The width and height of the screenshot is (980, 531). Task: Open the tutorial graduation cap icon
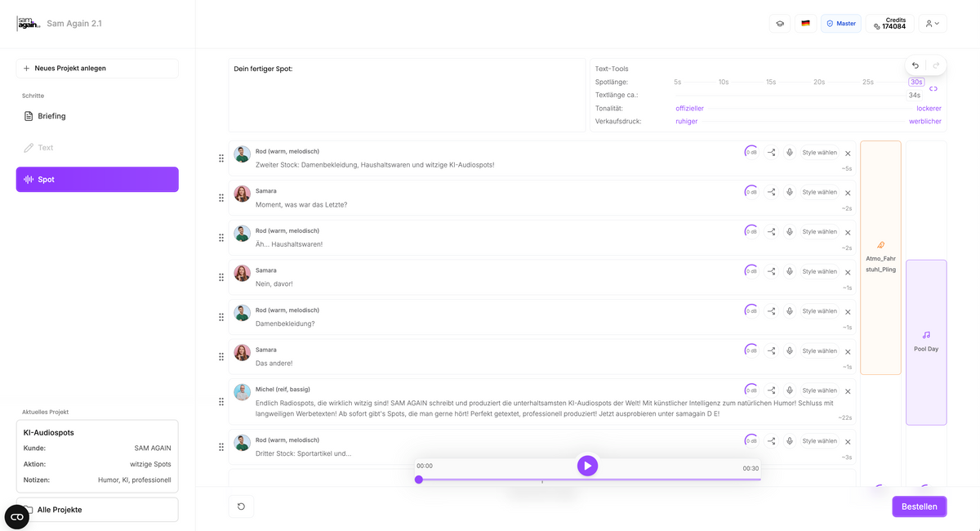click(779, 24)
